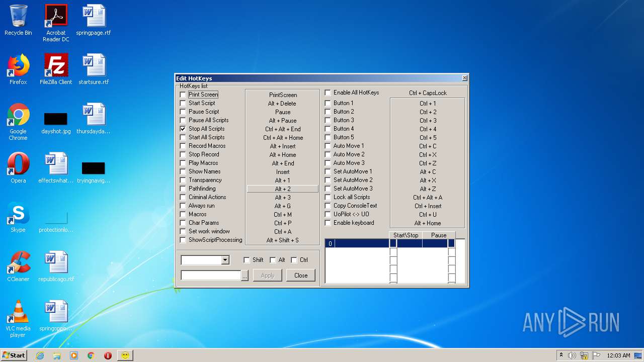Select the Ctrl + CapsLock hotkey entry
This screenshot has height=362, width=644.
(428, 93)
